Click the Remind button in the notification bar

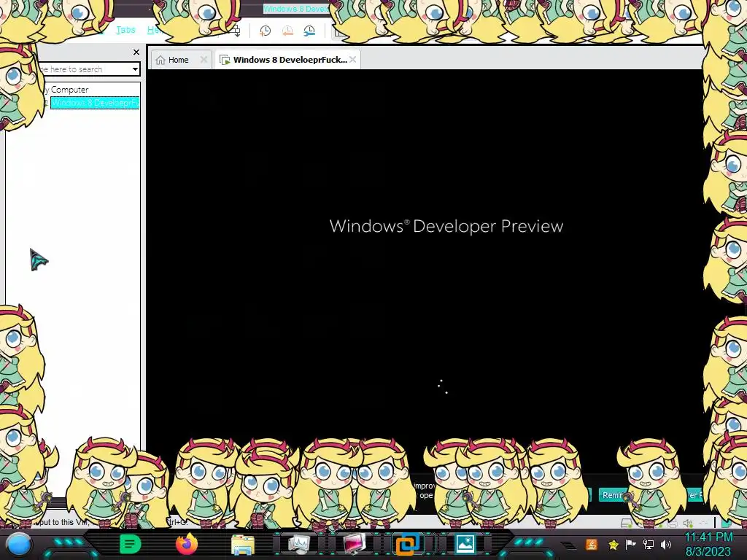click(x=613, y=495)
